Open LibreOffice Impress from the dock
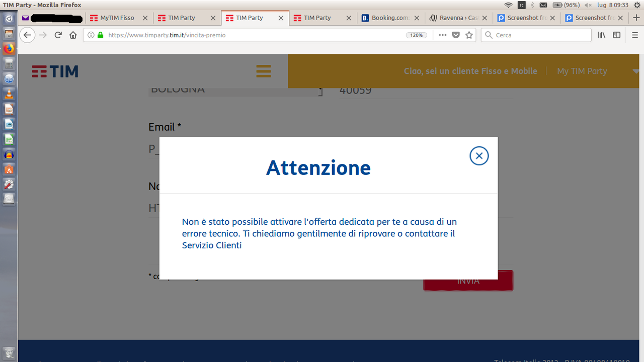The height and width of the screenshot is (362, 644). point(9,109)
